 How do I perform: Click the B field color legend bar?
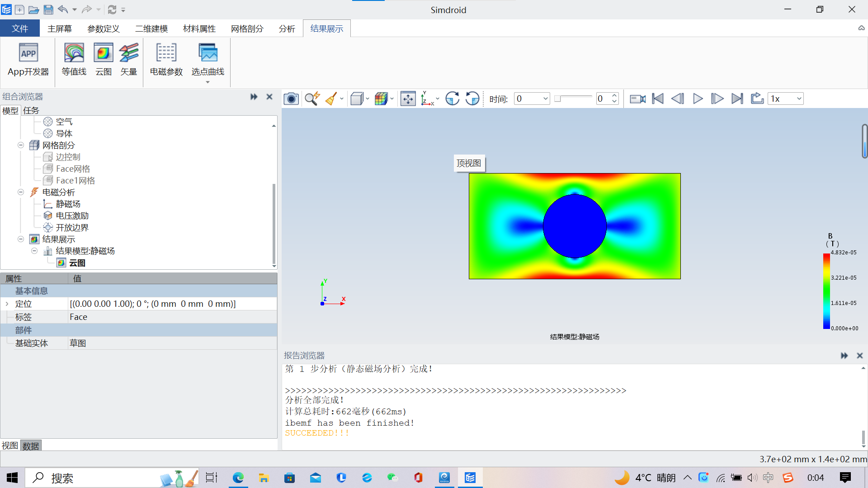[826, 291]
